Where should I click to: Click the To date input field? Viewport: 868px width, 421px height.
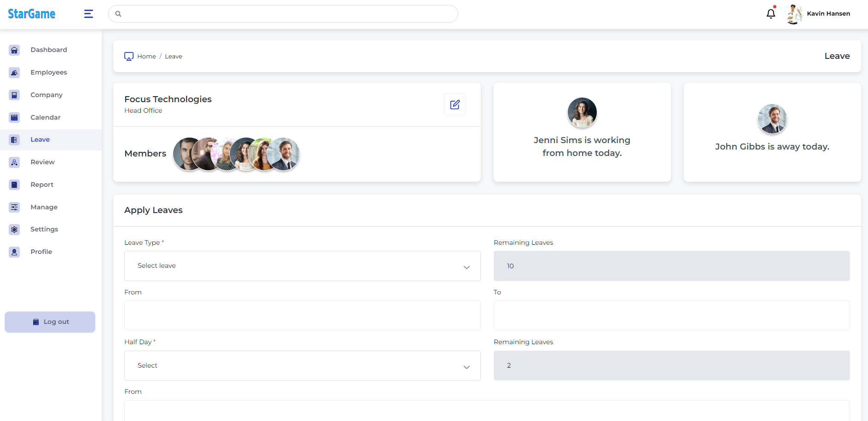pos(671,316)
